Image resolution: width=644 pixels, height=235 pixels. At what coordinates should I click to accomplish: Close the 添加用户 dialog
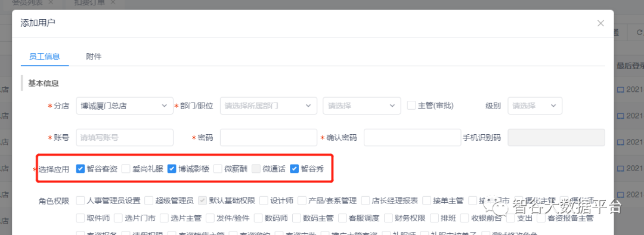pyautogui.click(x=600, y=23)
